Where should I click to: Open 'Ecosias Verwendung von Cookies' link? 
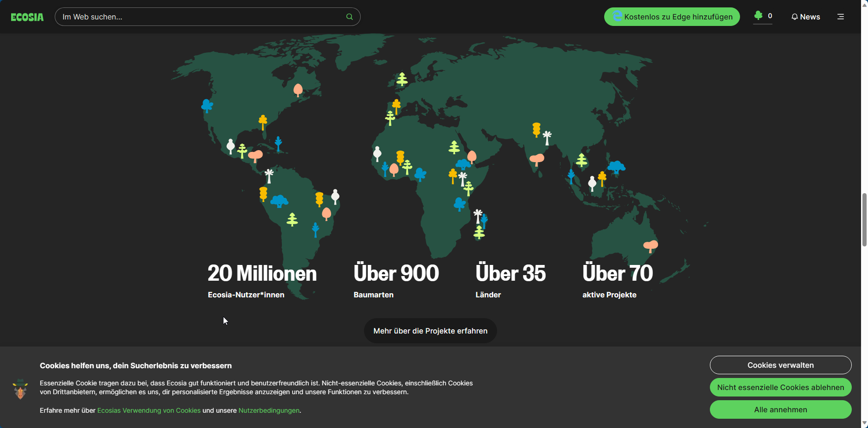coord(149,410)
